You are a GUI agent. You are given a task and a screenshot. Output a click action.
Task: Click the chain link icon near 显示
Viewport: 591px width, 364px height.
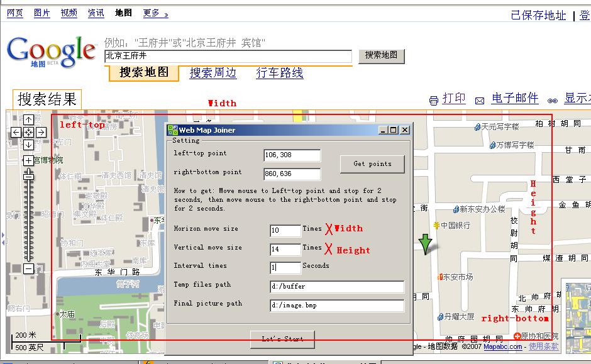pyautogui.click(x=553, y=101)
